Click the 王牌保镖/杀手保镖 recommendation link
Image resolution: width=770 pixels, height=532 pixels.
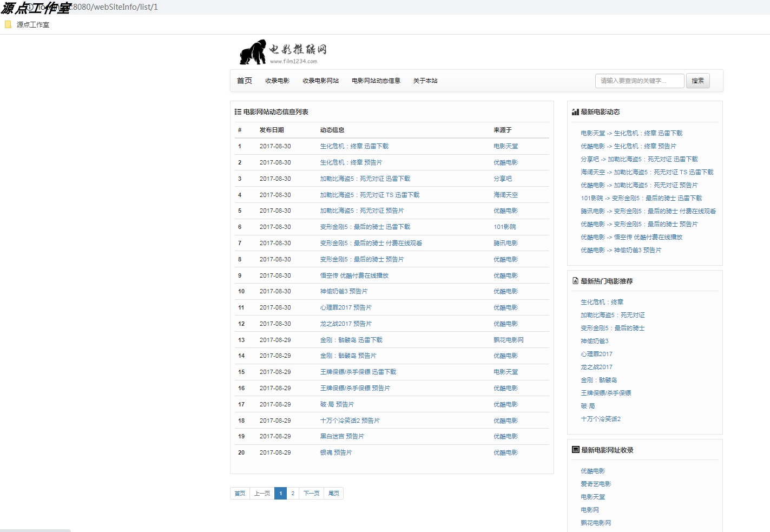click(x=607, y=393)
